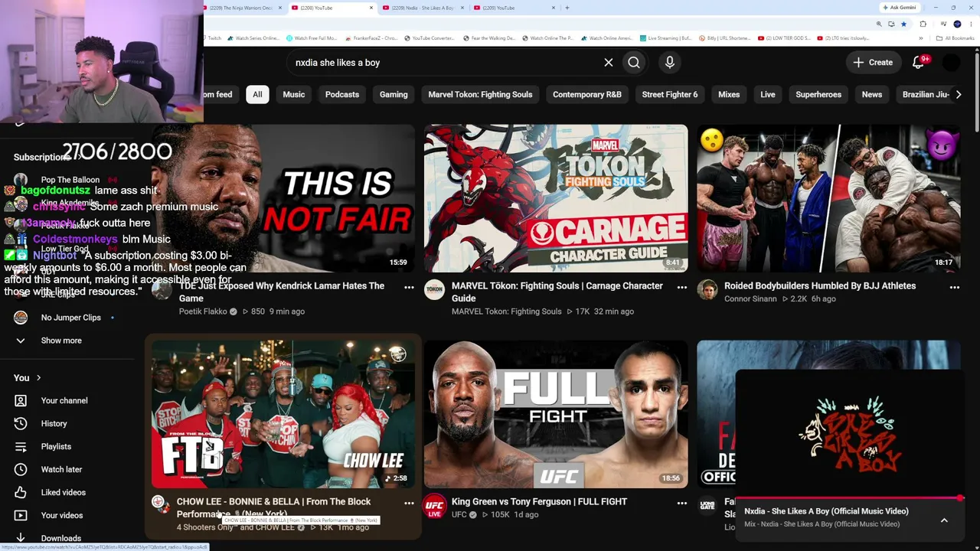Expand subscriptions with Show more

pyautogui.click(x=61, y=341)
